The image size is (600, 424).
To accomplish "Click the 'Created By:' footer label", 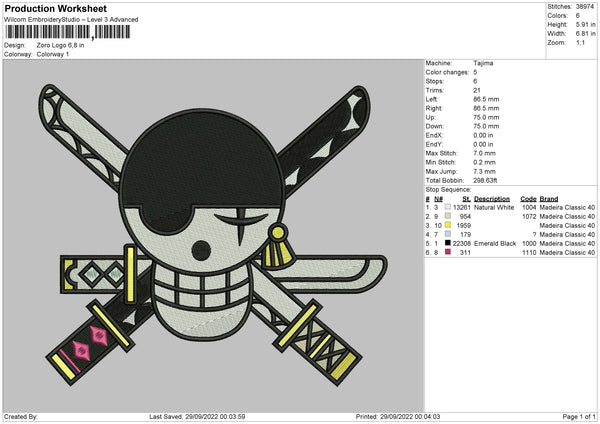I will 21,416.
